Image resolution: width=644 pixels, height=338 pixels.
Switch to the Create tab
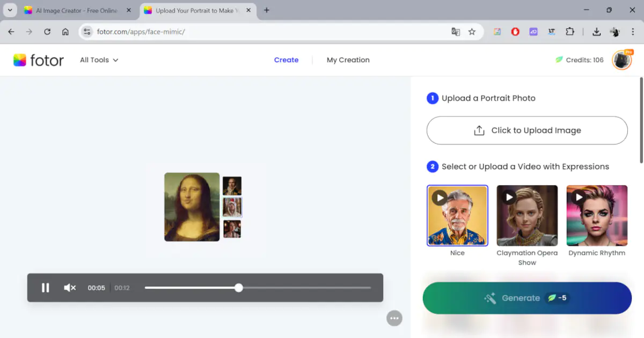click(286, 60)
